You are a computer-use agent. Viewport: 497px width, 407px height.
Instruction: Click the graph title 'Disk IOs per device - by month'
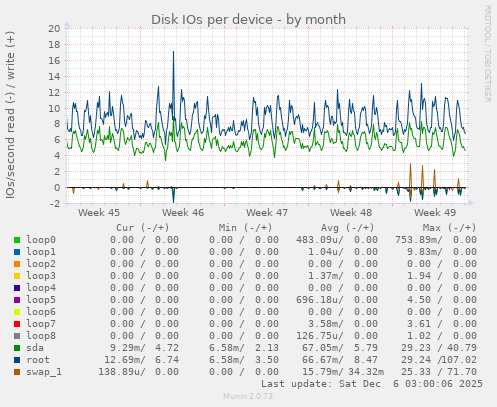pos(248,19)
